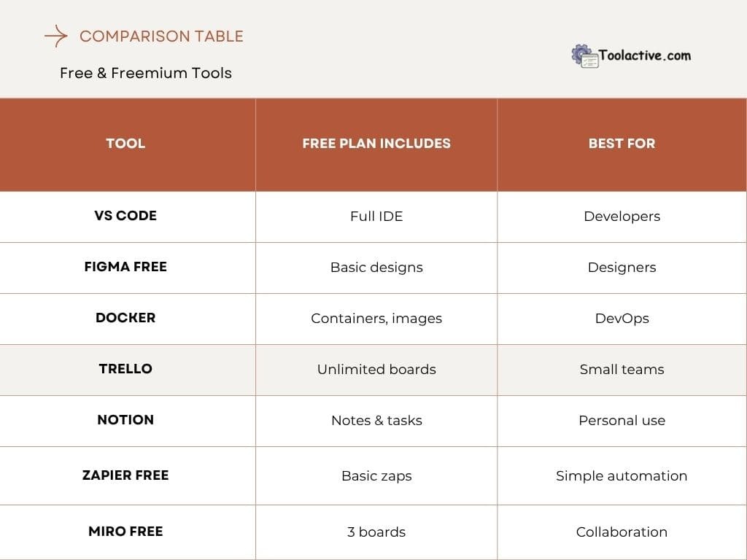The image size is (747, 560).
Task: Click the TOOL column header
Action: pyautogui.click(x=125, y=143)
